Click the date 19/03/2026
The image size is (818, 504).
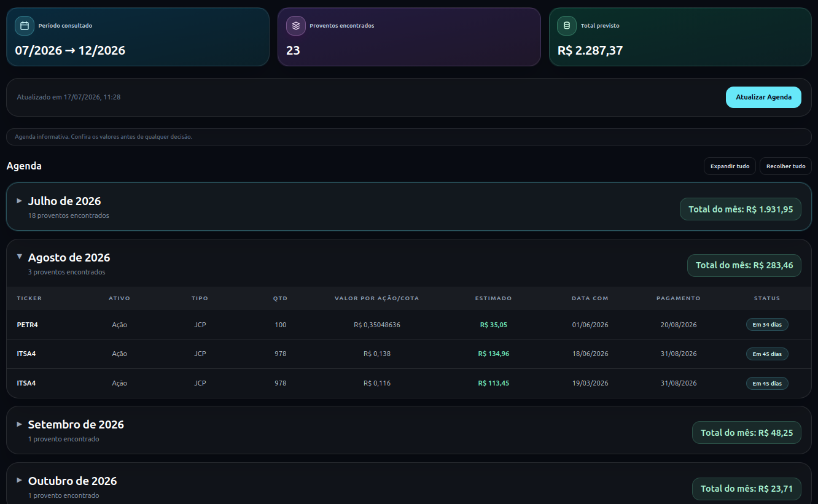click(590, 383)
